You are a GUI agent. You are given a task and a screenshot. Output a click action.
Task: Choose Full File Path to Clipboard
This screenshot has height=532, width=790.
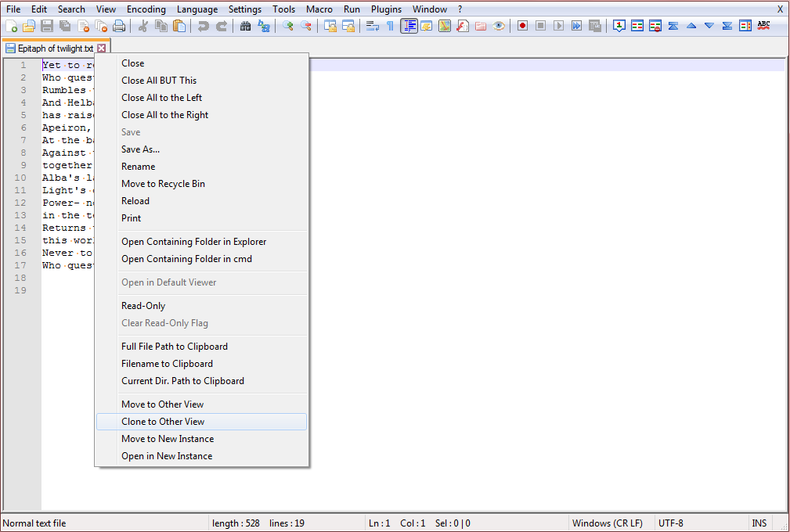click(174, 346)
